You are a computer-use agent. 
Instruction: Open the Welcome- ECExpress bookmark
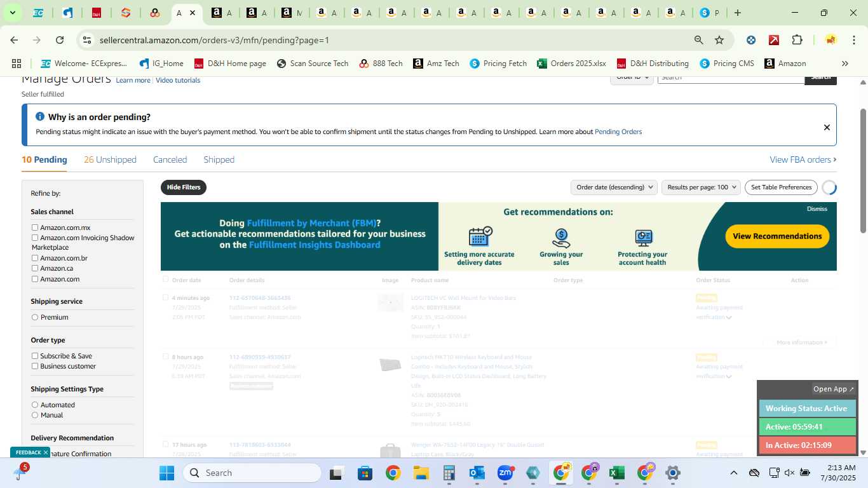point(83,64)
